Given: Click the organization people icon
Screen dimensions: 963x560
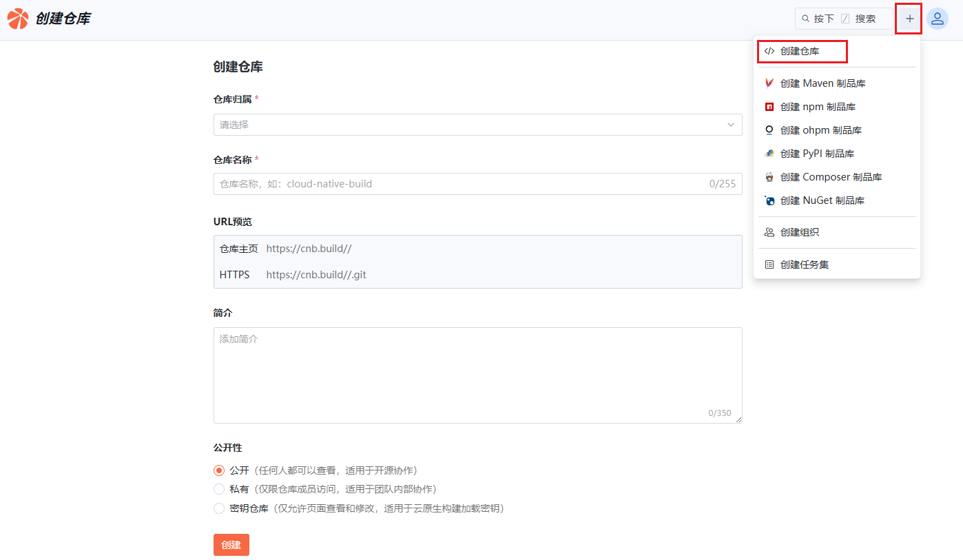Looking at the screenshot, I should (769, 232).
